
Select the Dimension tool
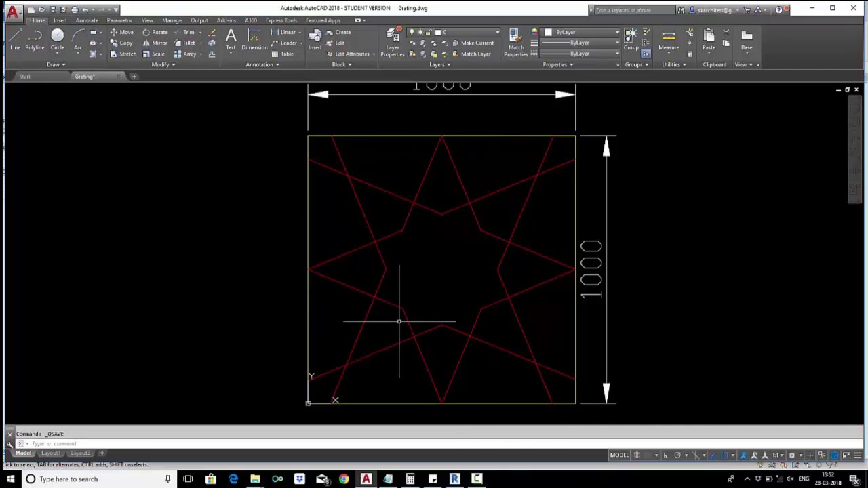pyautogui.click(x=254, y=39)
